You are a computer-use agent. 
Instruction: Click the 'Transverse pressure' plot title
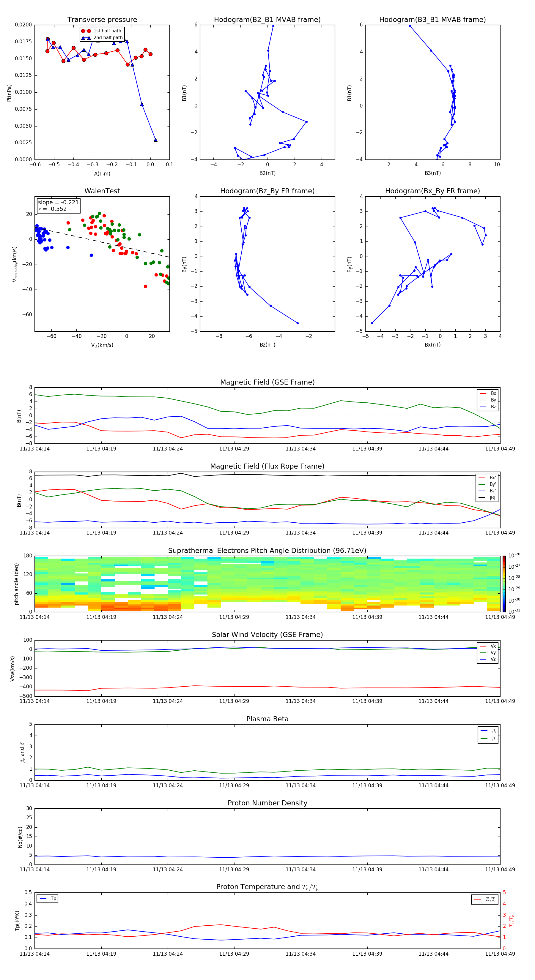(102, 20)
